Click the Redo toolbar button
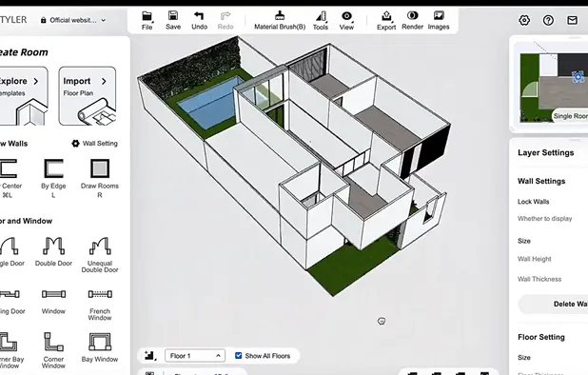The image size is (588, 375). tap(225, 21)
